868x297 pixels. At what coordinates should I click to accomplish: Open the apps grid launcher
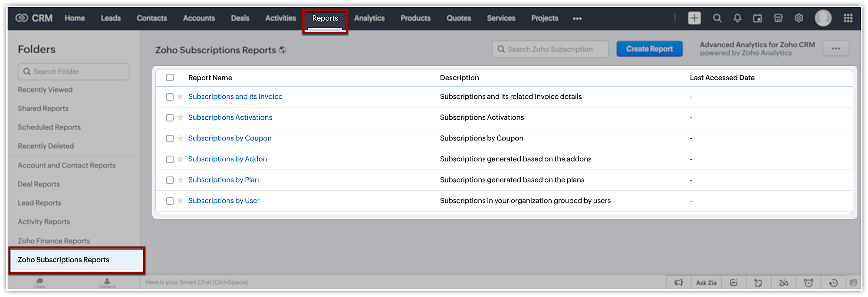(x=848, y=18)
